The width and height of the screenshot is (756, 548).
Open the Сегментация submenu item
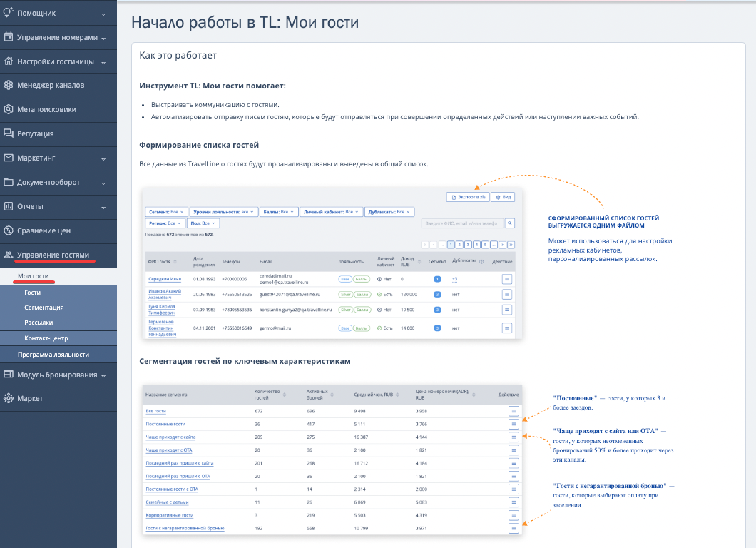pos(58,308)
